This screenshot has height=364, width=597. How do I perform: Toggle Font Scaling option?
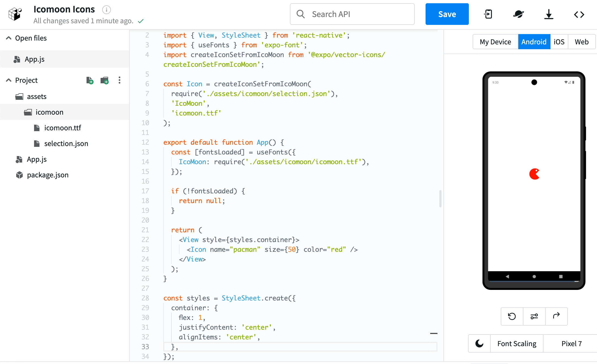[x=517, y=343]
